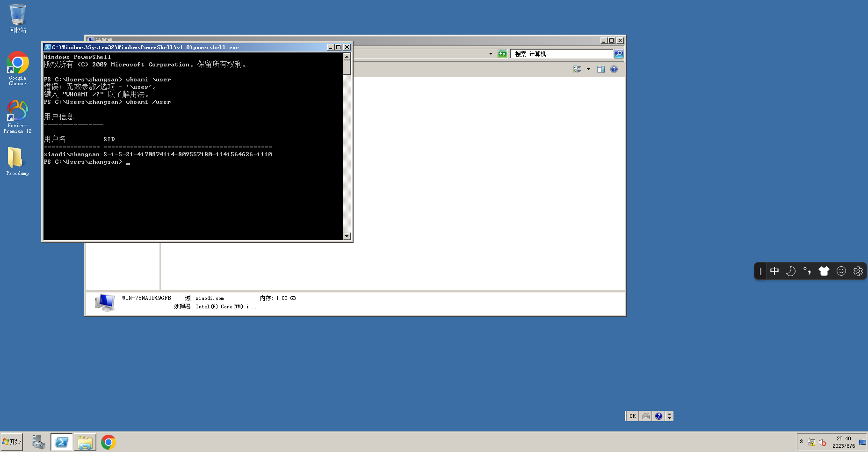Toggle night mode moon icon on IME bar
This screenshot has width=868, height=452.
click(x=790, y=271)
